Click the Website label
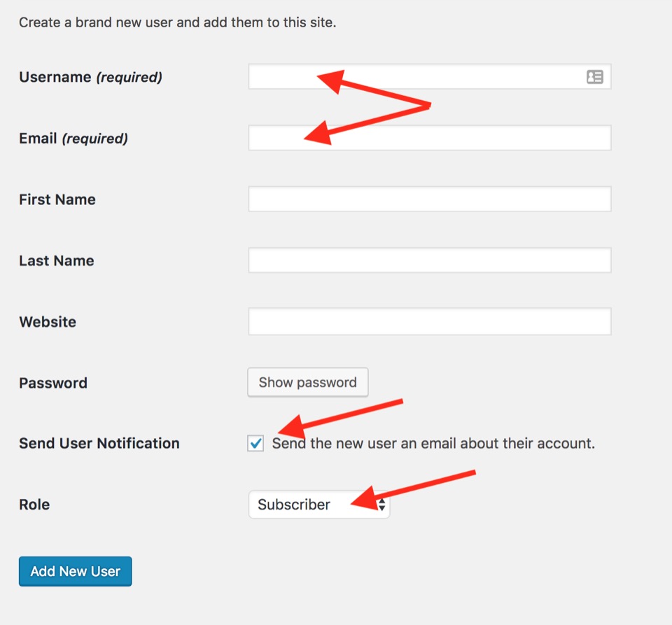Viewport: 672px width, 625px height. tap(48, 322)
